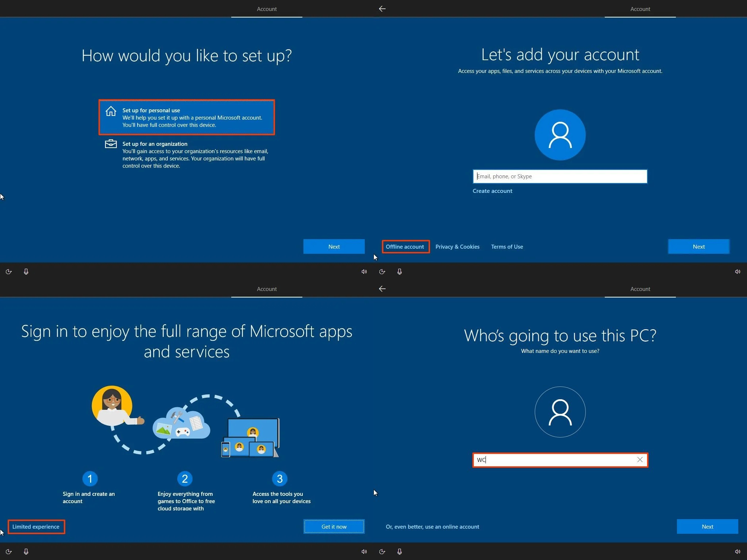
Task: Click step 1 circle Sign in and create
Action: (90, 479)
